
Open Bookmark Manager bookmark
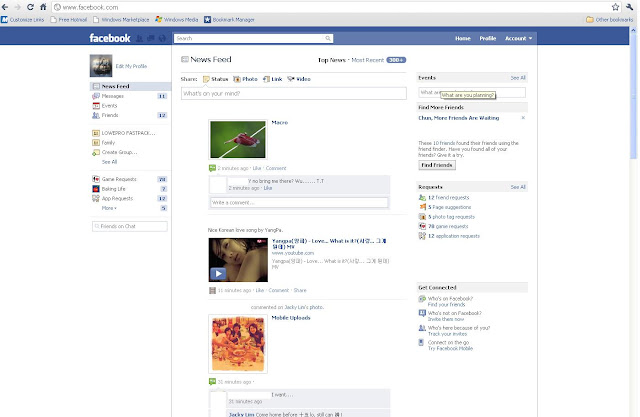[229, 20]
